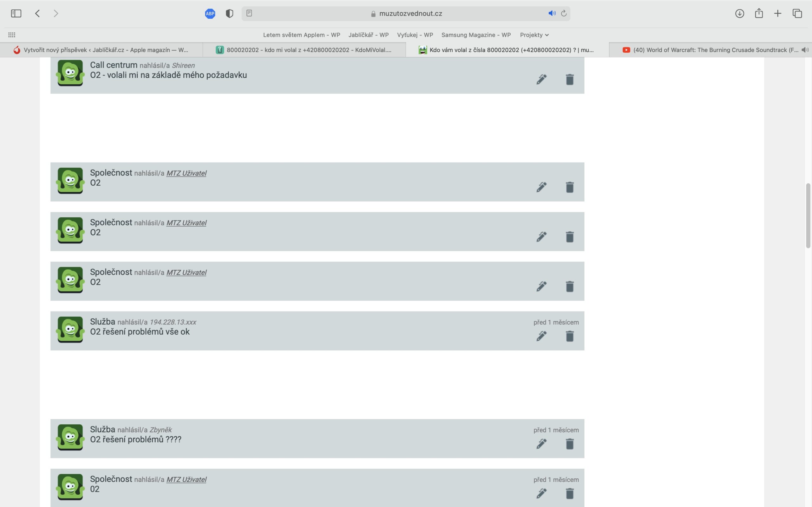Open the AdBlock Plus extension icon
The height and width of the screenshot is (507, 812).
click(210, 13)
